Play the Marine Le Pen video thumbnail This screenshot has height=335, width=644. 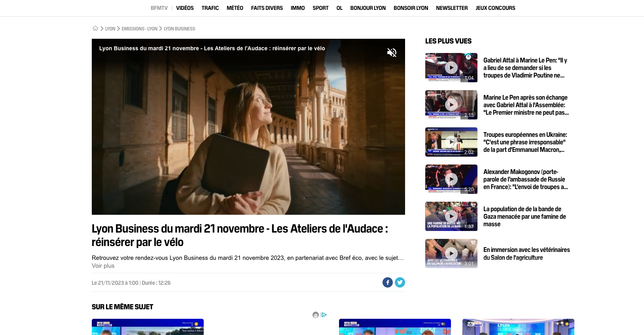pos(451,105)
